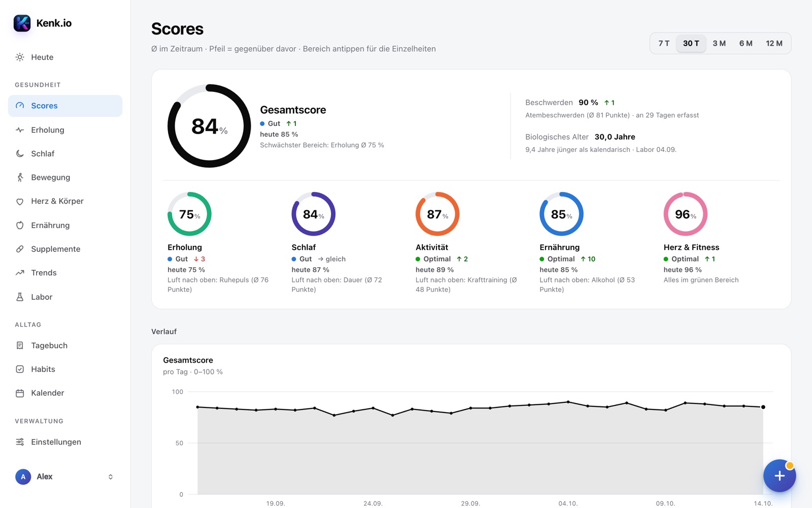Open the Aktivität 87% score ring
The image size is (812, 508).
click(437, 214)
